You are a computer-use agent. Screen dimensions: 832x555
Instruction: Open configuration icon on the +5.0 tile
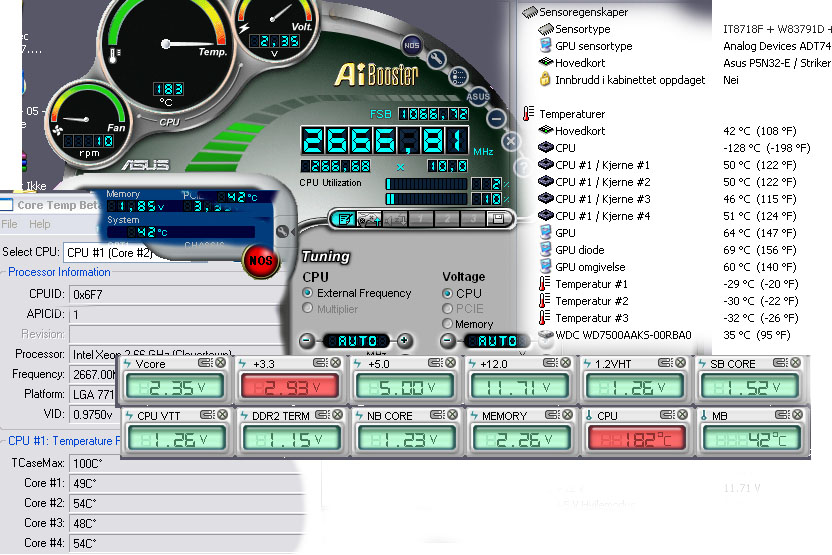435,363
